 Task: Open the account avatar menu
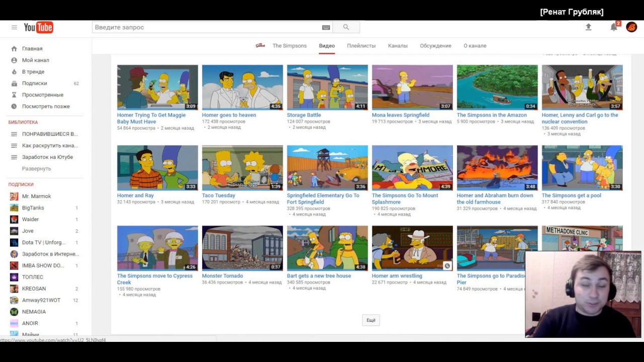[631, 27]
